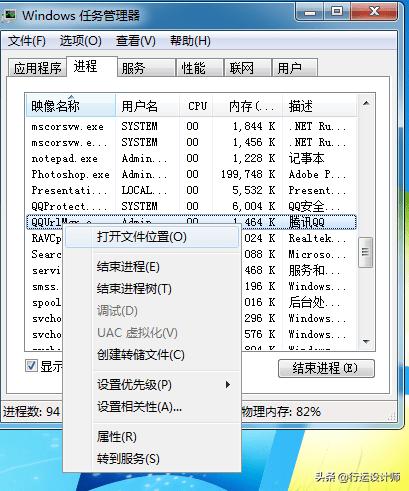Click the process list scroll down arrow

click(x=366, y=342)
